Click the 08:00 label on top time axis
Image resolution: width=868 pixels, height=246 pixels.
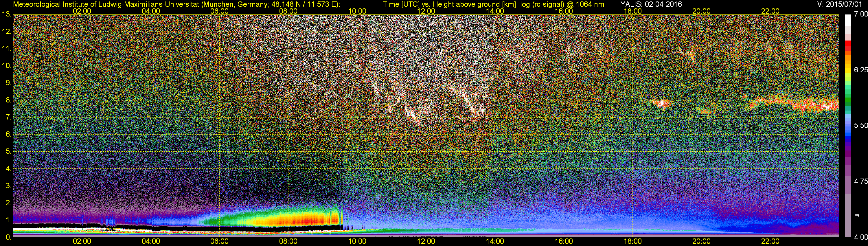tap(288, 11)
